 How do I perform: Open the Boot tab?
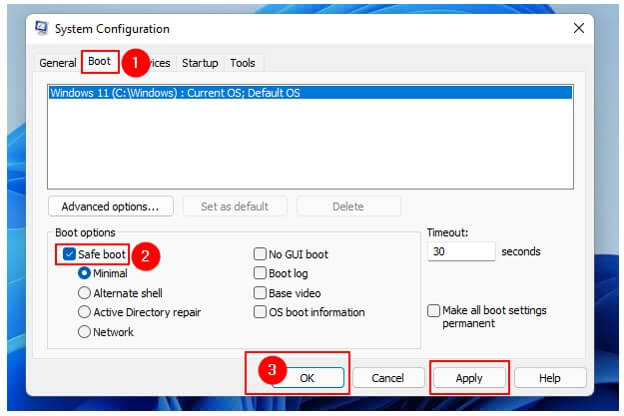click(x=99, y=61)
